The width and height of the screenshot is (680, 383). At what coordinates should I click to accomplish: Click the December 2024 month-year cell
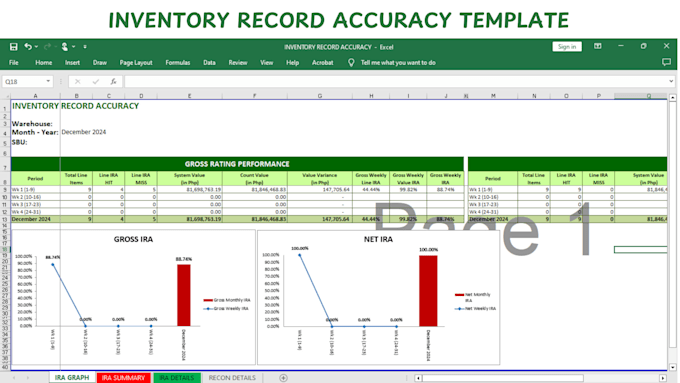[x=84, y=132]
